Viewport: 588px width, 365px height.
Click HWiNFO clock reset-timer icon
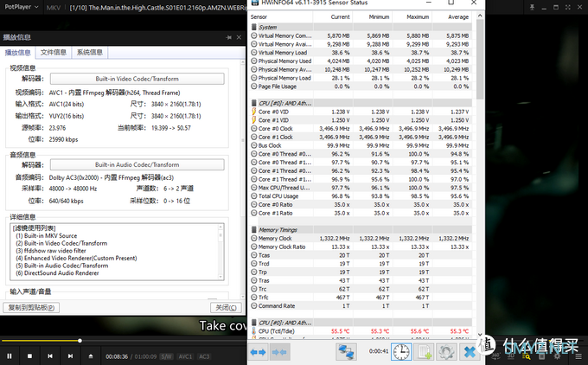[x=401, y=352]
